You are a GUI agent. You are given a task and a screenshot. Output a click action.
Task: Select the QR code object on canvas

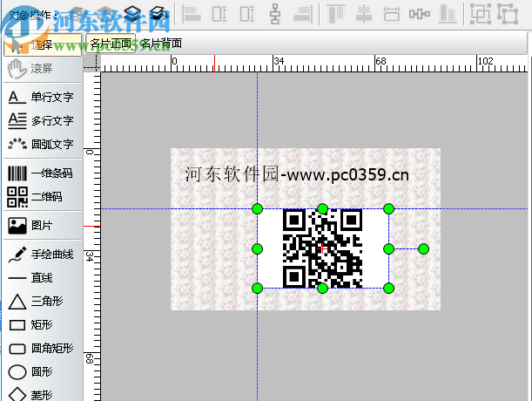point(323,248)
